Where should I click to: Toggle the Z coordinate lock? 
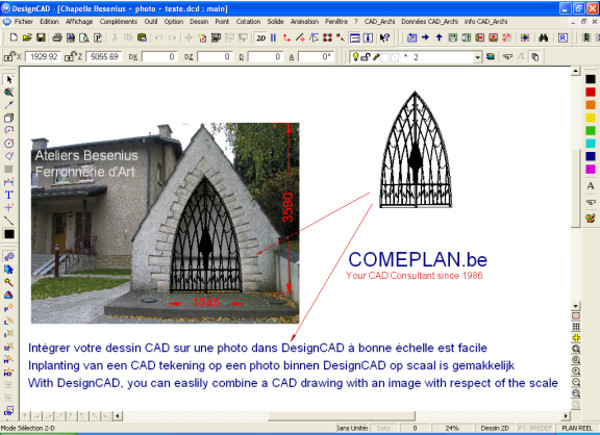(x=70, y=57)
